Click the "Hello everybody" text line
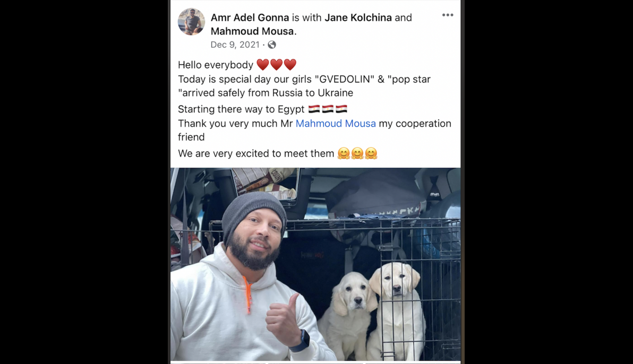Screen dimensions: 633x364 point(216,65)
